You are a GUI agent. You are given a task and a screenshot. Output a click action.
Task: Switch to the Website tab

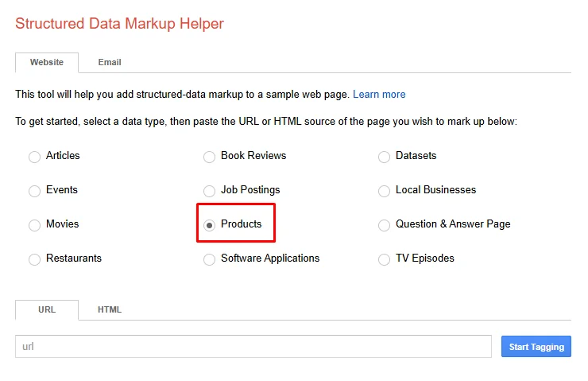47,62
